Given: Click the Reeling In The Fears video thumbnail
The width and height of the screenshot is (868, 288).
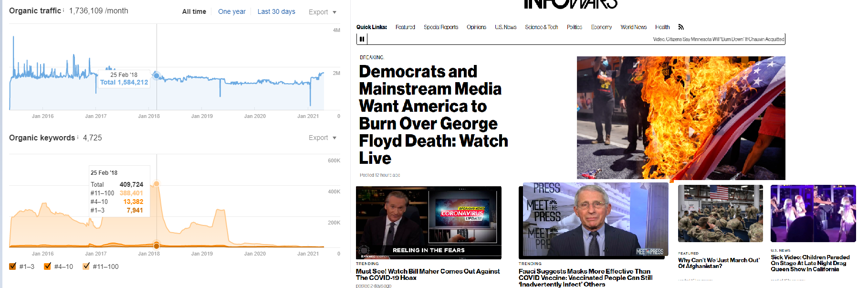Looking at the screenshot, I should (x=429, y=222).
